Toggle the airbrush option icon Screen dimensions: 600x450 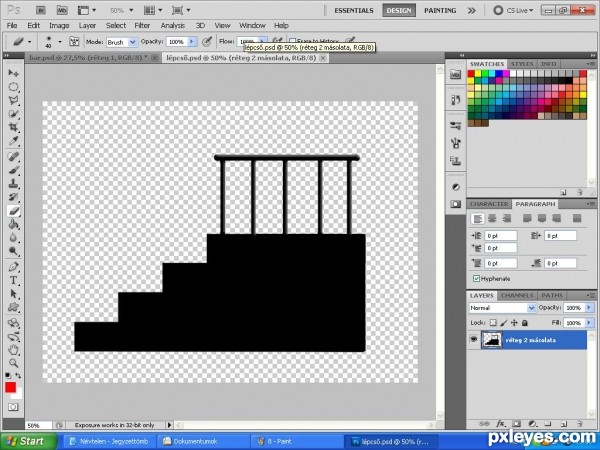[x=277, y=41]
